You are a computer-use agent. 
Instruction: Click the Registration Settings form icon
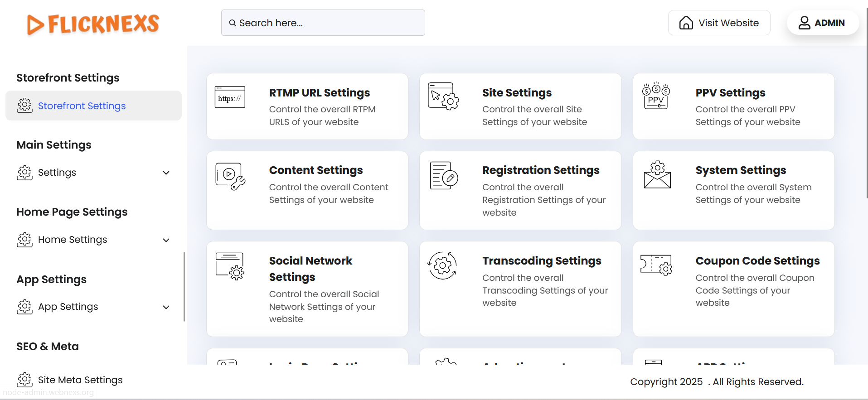coord(443,176)
